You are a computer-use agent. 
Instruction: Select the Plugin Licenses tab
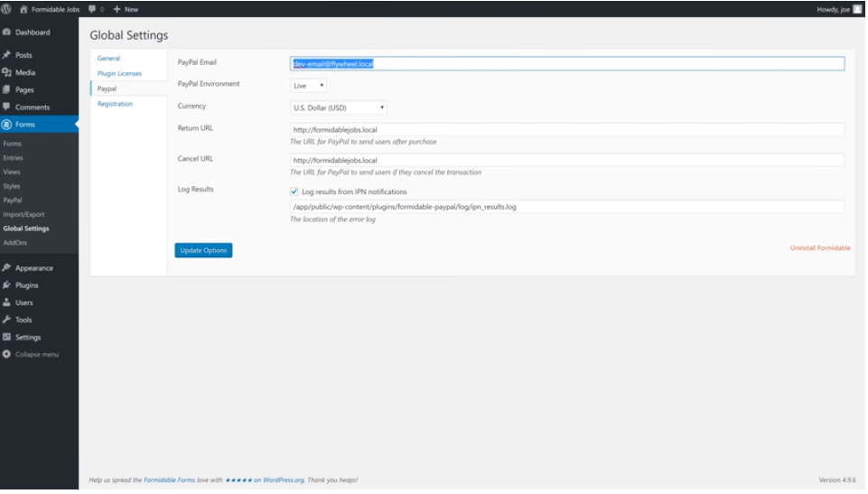tap(119, 73)
